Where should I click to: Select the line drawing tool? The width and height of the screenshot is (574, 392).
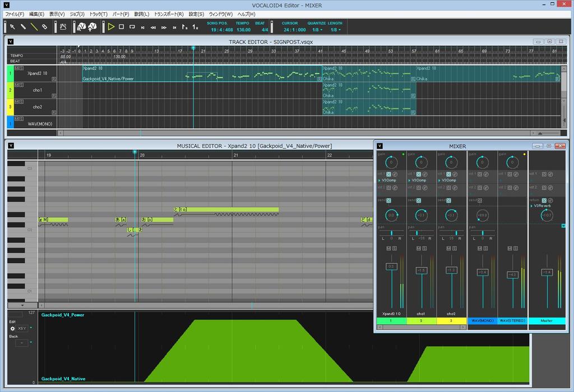point(34,26)
